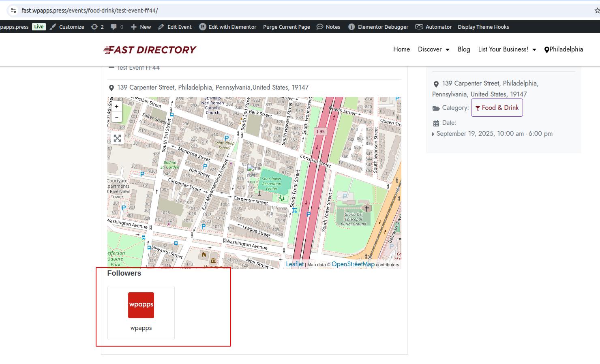
Task: Click the revisions icon showing 2
Action: point(97,27)
